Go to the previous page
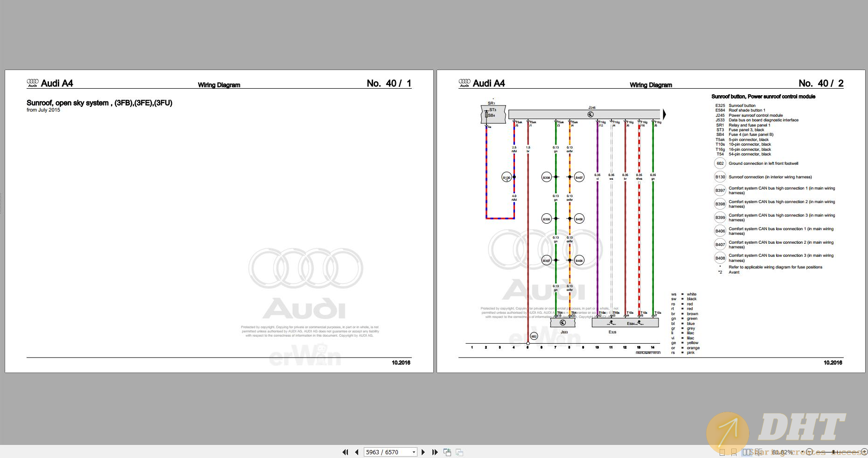 (357, 452)
